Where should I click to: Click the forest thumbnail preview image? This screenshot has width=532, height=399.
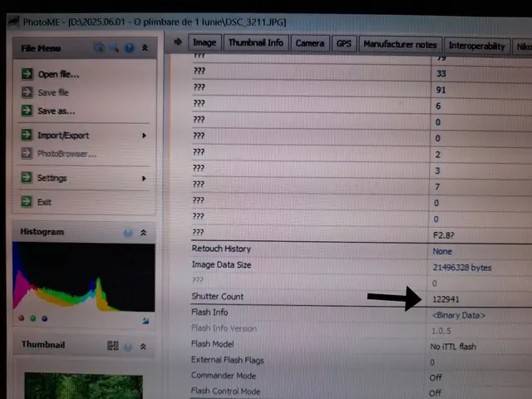(83, 386)
